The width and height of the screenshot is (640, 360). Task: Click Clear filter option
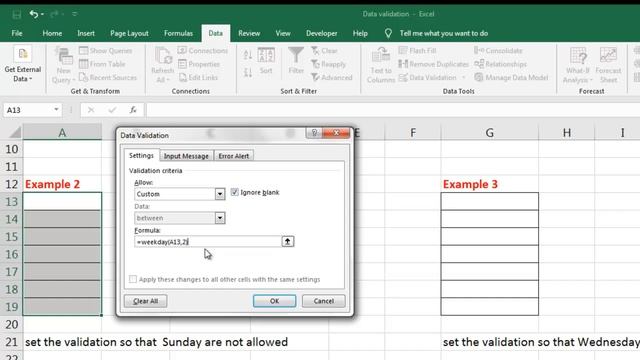tap(324, 51)
